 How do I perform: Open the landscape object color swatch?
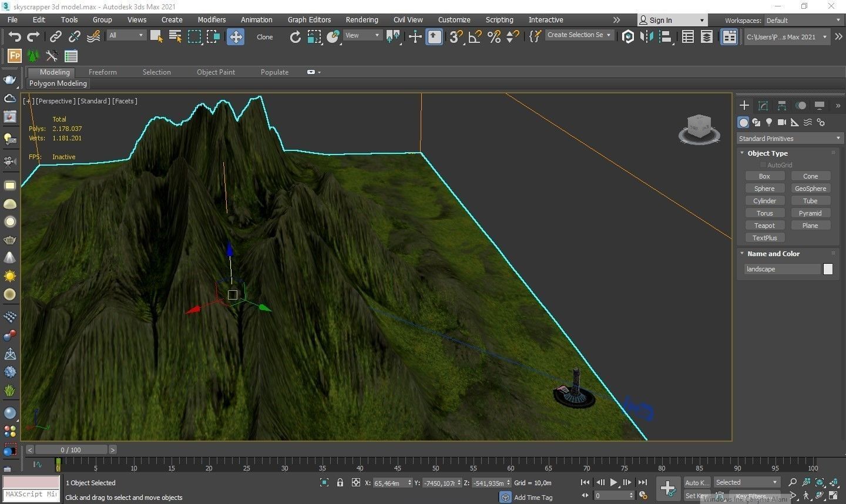(x=828, y=269)
